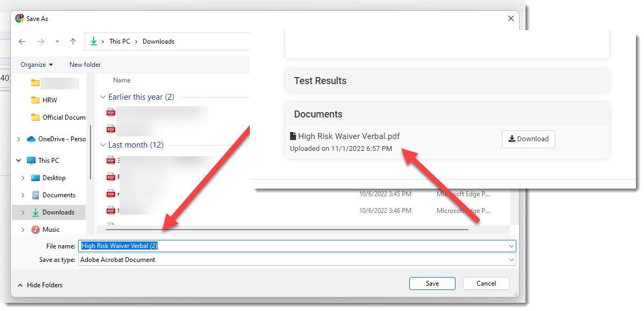Click the Save button
The image size is (644, 311).
432,284
